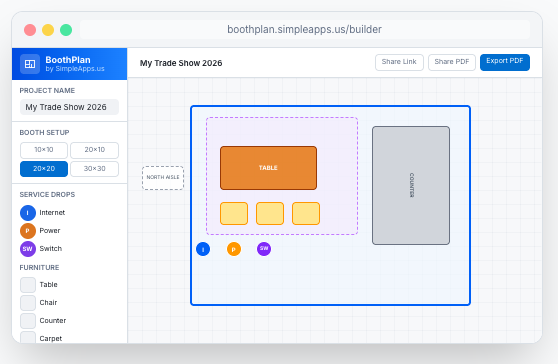
Task: Select the orange TABLE object on canvas
Action: [268, 168]
